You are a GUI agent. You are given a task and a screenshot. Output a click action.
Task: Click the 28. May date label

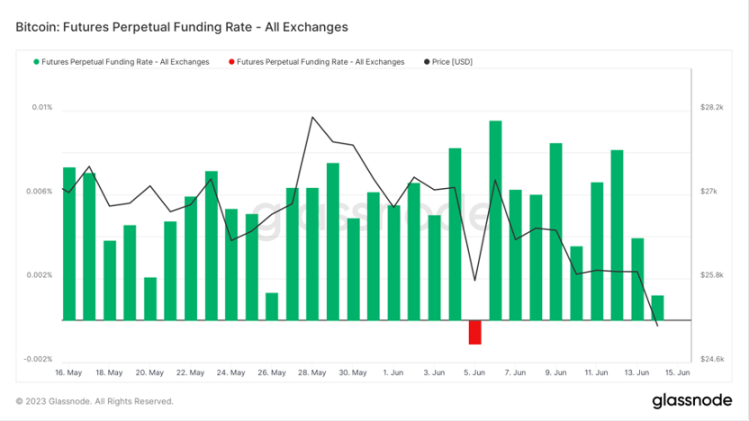[x=312, y=372]
